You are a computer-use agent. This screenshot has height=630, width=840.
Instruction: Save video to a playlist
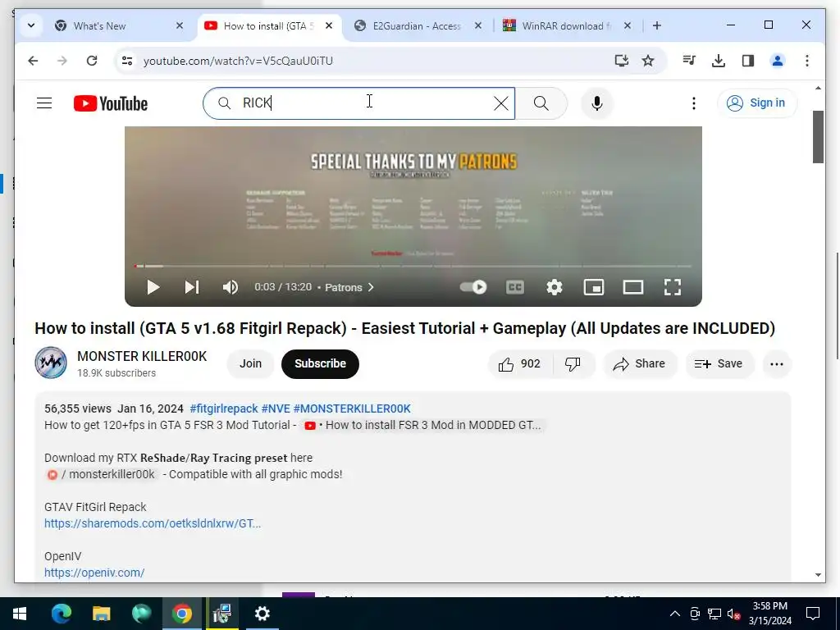(719, 364)
